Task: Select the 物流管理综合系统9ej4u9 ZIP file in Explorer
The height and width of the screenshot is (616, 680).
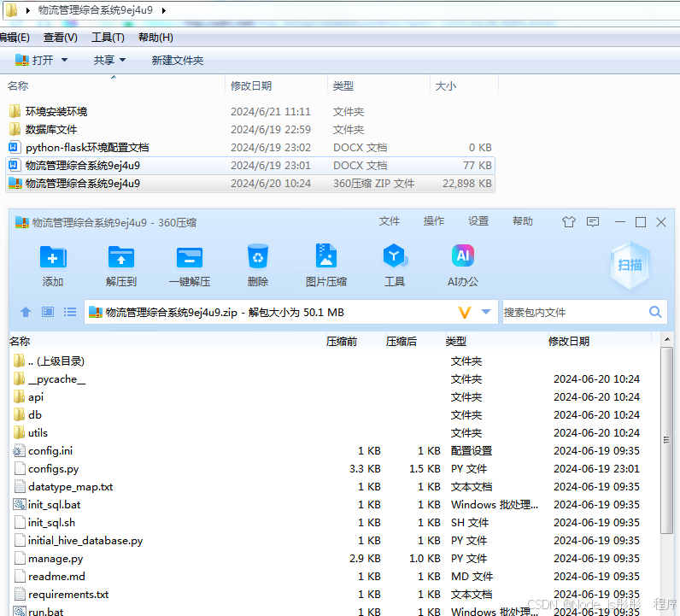Action: [249, 184]
